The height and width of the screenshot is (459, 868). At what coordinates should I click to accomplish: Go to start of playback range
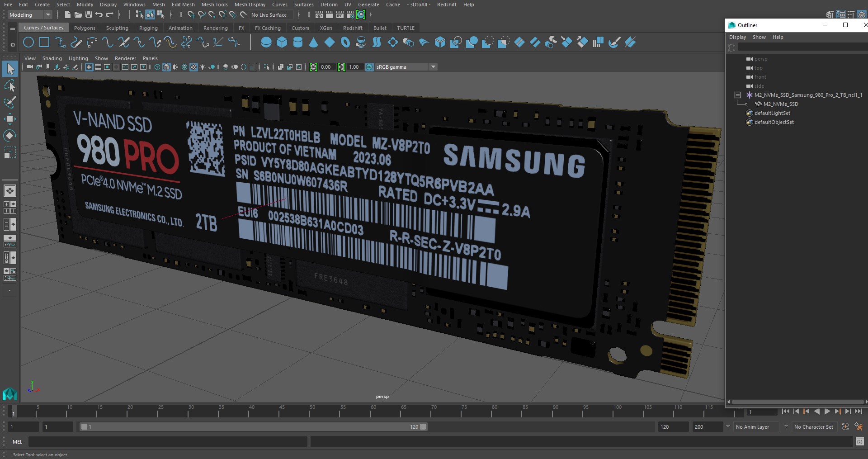786,412
